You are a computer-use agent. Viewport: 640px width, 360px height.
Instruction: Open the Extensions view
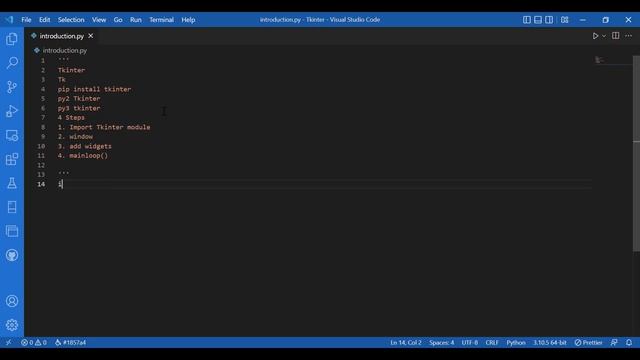click(x=12, y=159)
